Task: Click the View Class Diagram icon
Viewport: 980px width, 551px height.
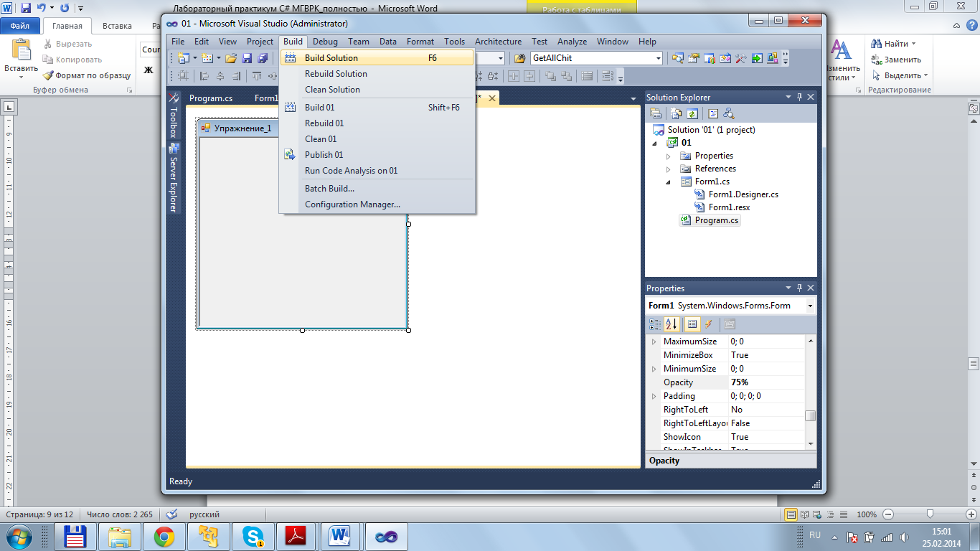Action: pyautogui.click(x=729, y=113)
